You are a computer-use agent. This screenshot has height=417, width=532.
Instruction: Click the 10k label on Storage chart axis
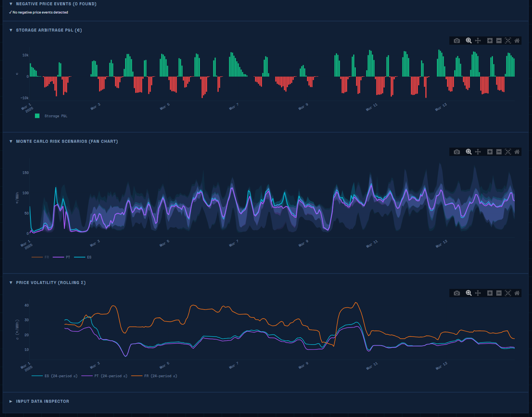click(25, 55)
